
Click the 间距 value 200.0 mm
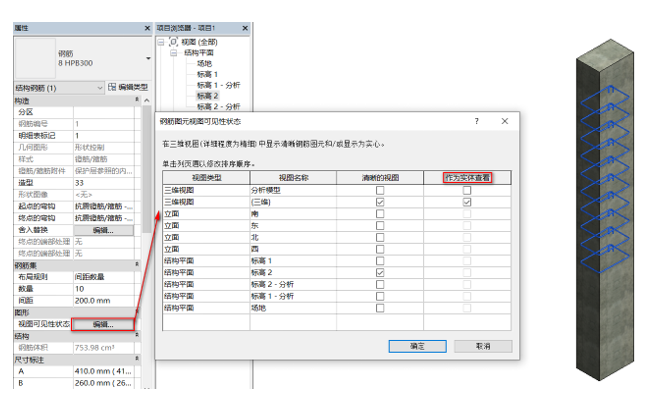coord(104,300)
